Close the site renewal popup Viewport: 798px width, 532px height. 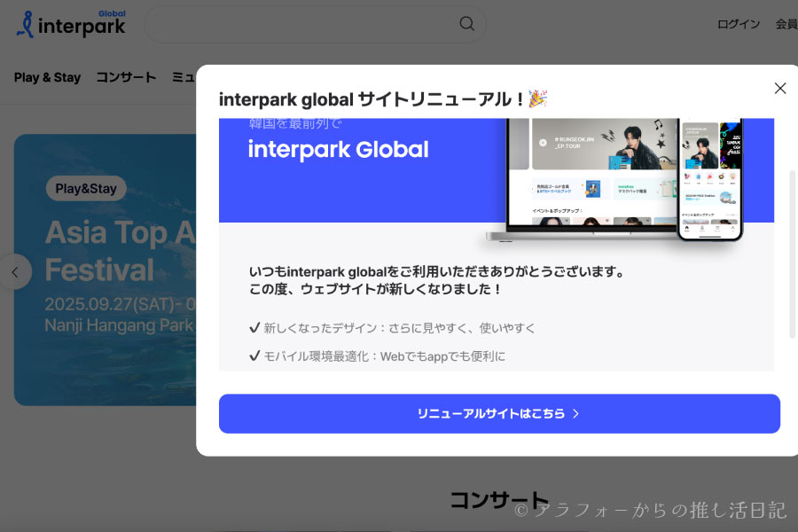pos(779,88)
